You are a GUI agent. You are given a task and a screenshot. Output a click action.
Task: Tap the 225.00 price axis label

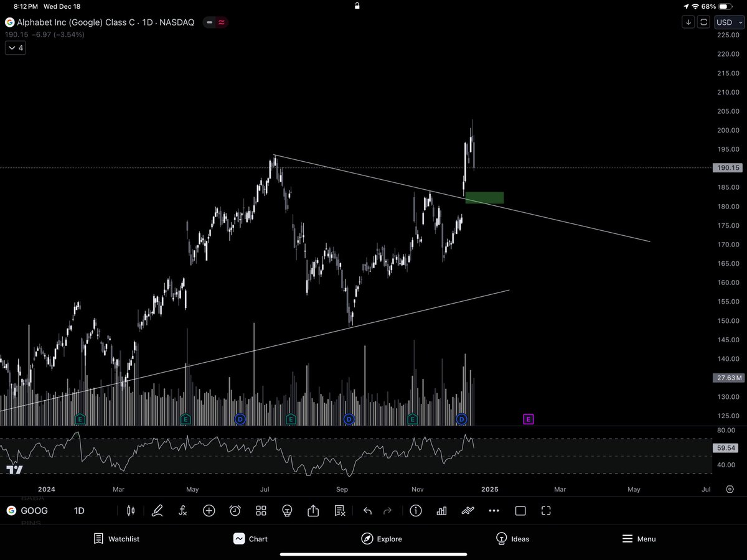click(728, 35)
